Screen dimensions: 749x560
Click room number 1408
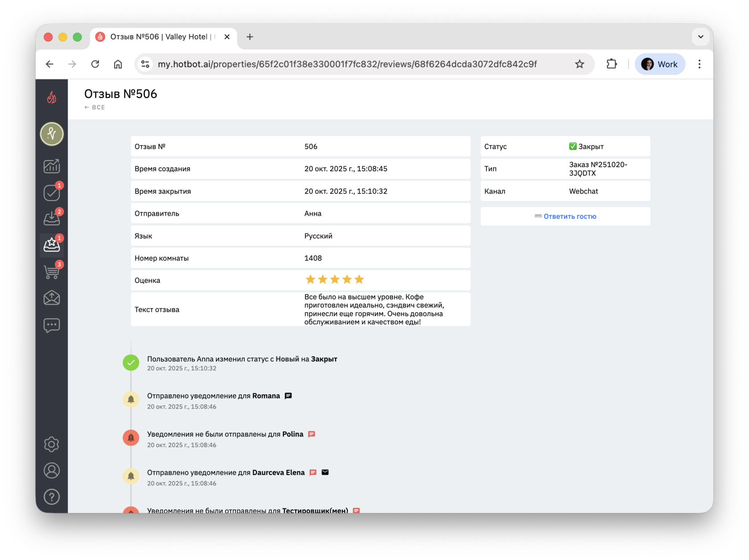[x=313, y=258]
